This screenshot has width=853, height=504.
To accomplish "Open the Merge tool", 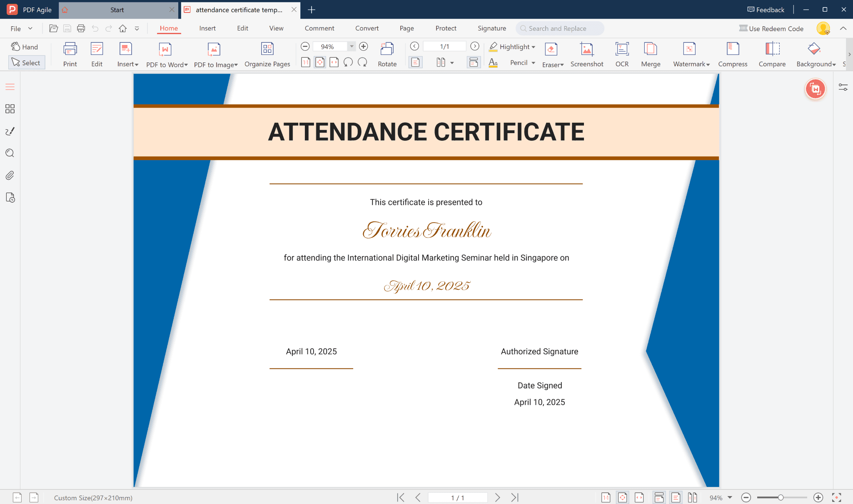I will [650, 53].
